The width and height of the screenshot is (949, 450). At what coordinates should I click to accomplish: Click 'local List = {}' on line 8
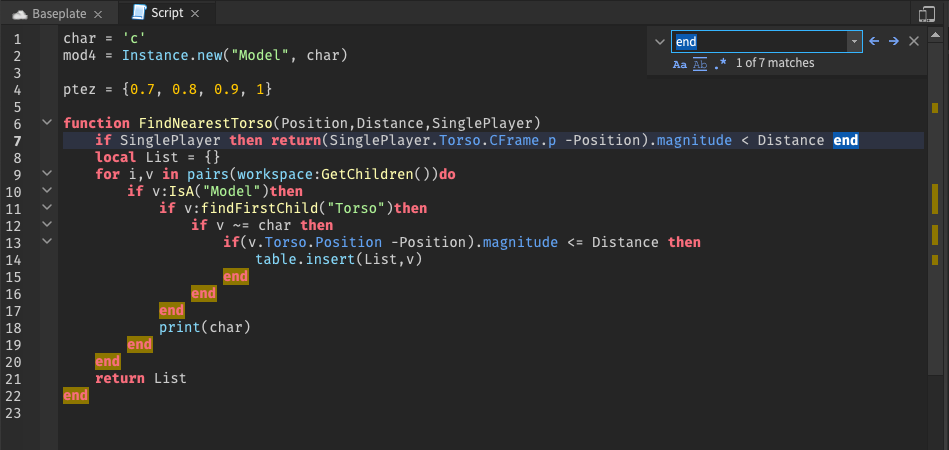pyautogui.click(x=157, y=158)
